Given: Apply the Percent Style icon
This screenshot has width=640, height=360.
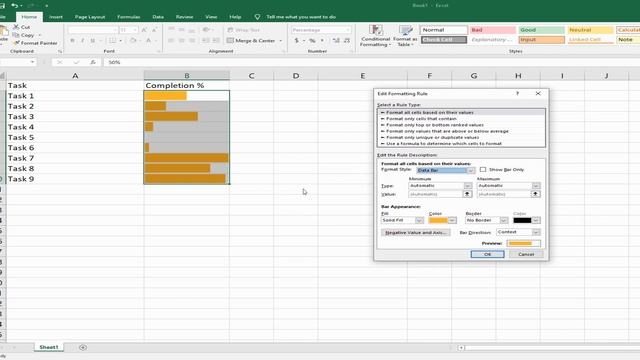Looking at the screenshot, I should click(x=312, y=40).
